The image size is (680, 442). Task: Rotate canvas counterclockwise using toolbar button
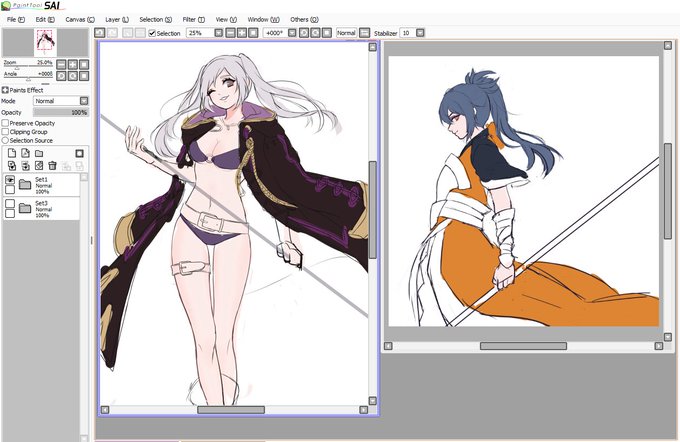[304, 33]
